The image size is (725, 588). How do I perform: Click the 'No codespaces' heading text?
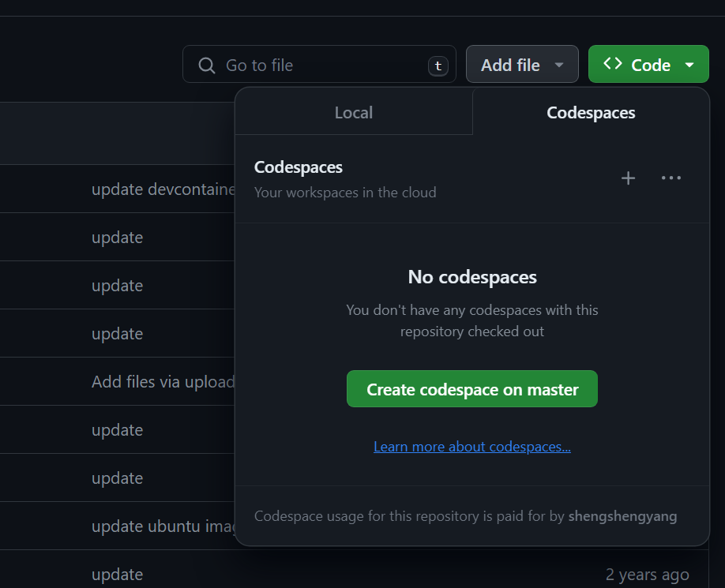point(472,277)
